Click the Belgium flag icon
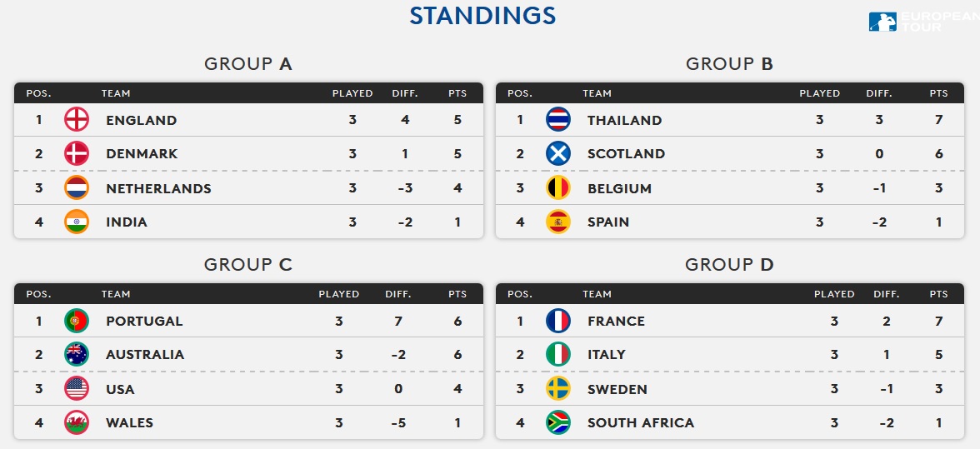Viewport: 980px width, 449px height. (x=558, y=188)
